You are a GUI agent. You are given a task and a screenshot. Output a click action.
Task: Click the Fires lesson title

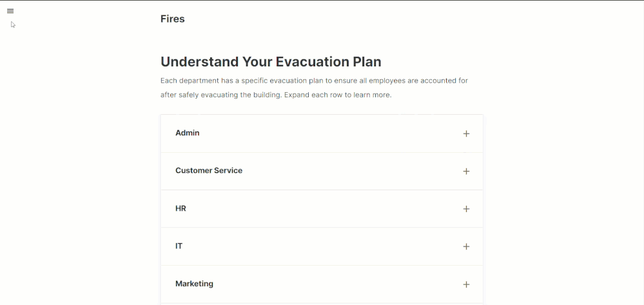173,19
